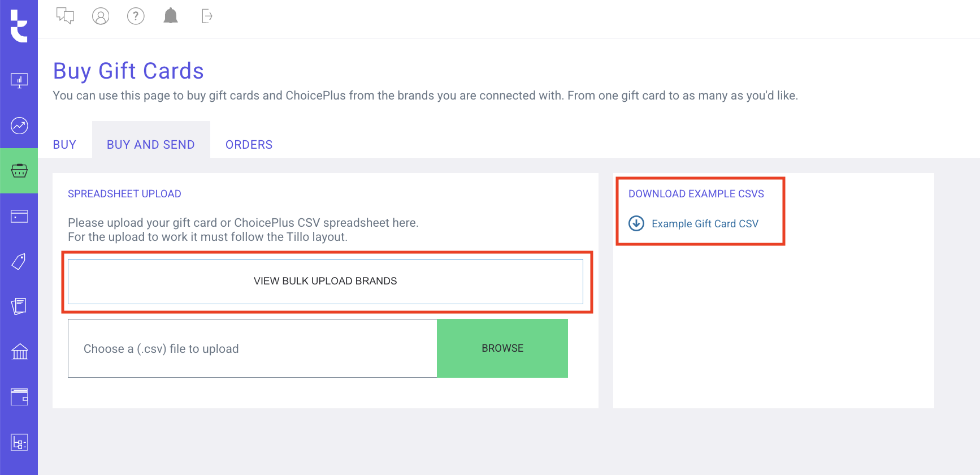Click the VIEW BULK UPLOAD BRANDS button
The image size is (980, 475).
[325, 281]
